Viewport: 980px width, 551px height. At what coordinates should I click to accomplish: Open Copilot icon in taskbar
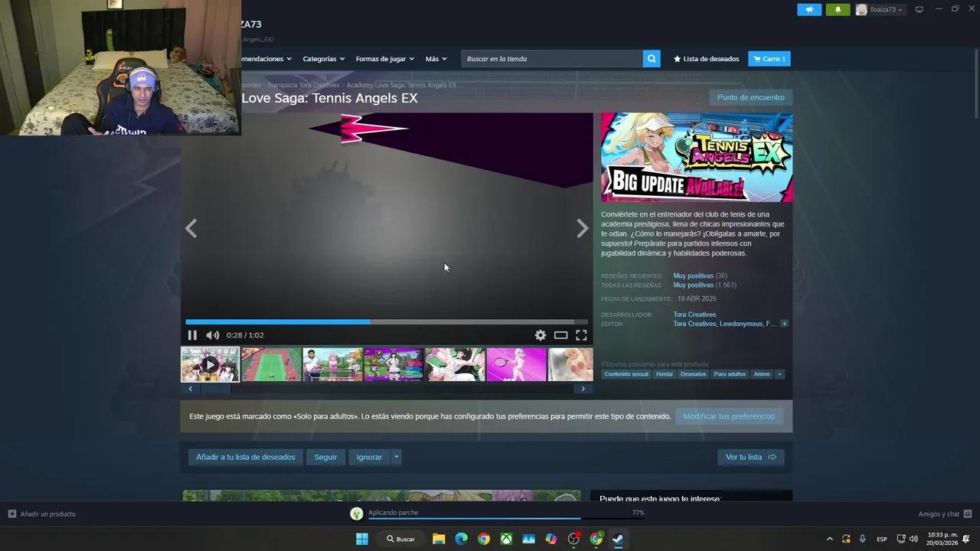[x=551, y=539]
